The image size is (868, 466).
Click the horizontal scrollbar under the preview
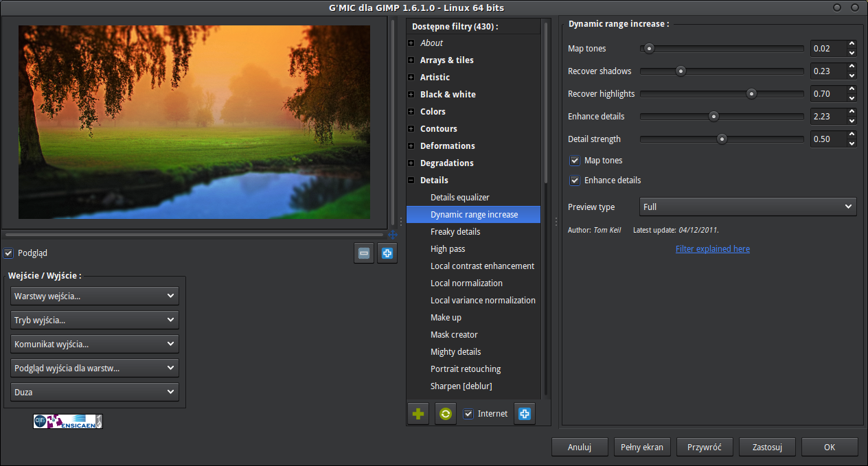coord(194,235)
